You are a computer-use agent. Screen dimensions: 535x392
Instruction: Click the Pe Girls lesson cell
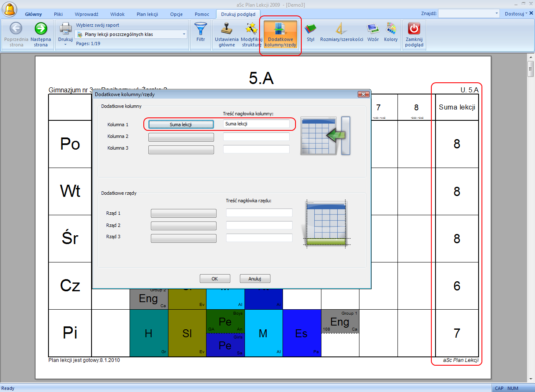click(225, 345)
